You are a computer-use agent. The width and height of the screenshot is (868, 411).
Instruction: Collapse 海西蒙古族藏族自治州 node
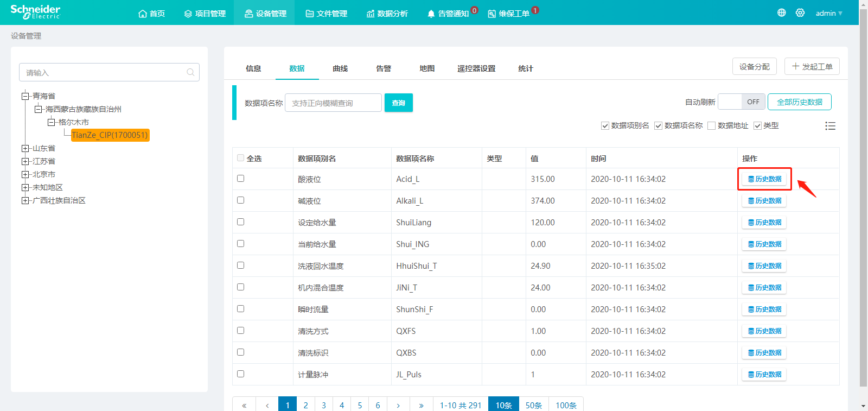click(38, 109)
